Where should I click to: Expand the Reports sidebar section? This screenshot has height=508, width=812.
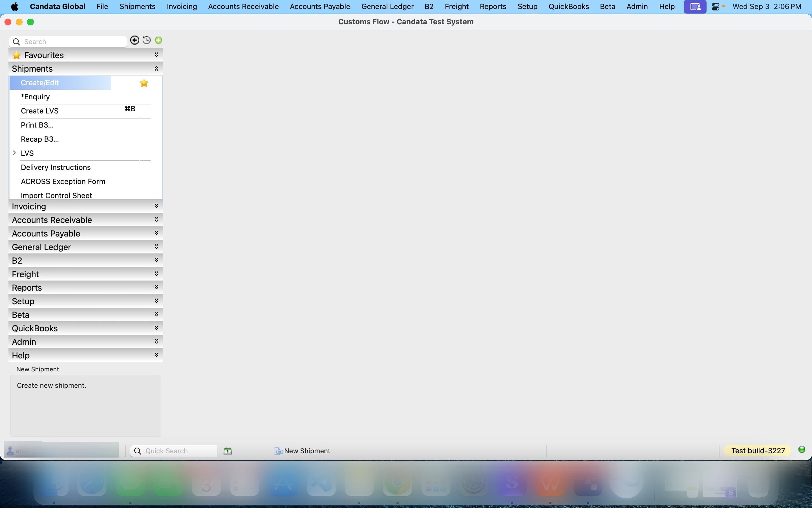click(156, 287)
